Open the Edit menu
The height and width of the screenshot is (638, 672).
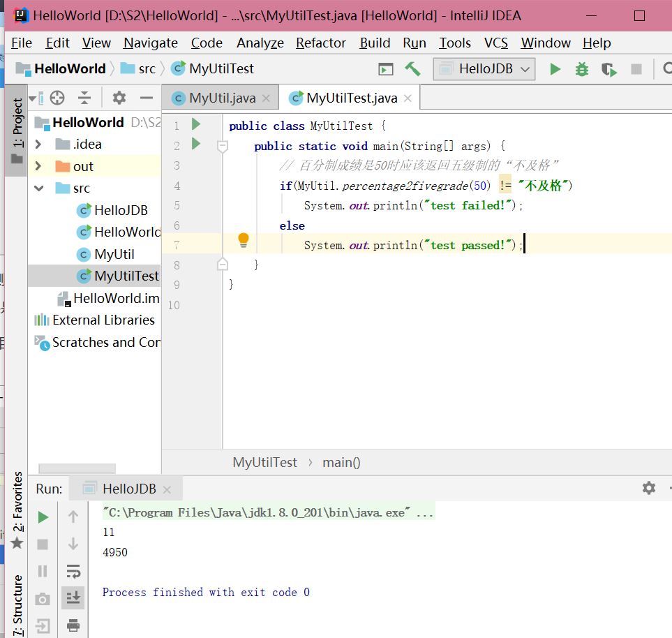click(57, 43)
